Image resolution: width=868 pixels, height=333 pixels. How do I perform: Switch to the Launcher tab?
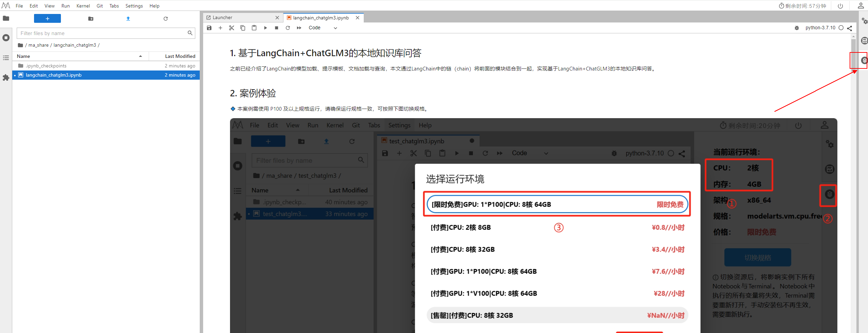pyautogui.click(x=243, y=18)
